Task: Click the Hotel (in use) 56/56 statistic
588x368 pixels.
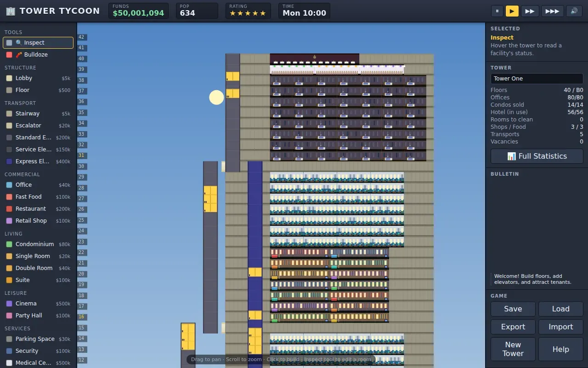Action: [537, 112]
